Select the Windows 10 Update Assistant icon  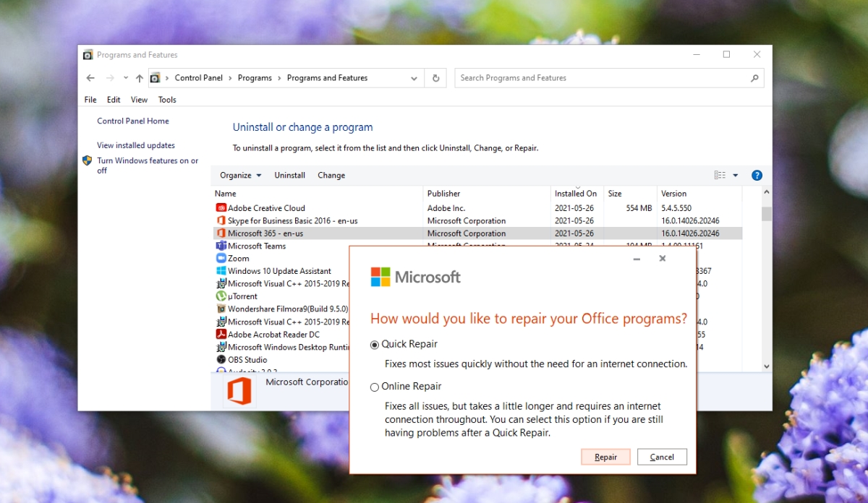(x=221, y=271)
